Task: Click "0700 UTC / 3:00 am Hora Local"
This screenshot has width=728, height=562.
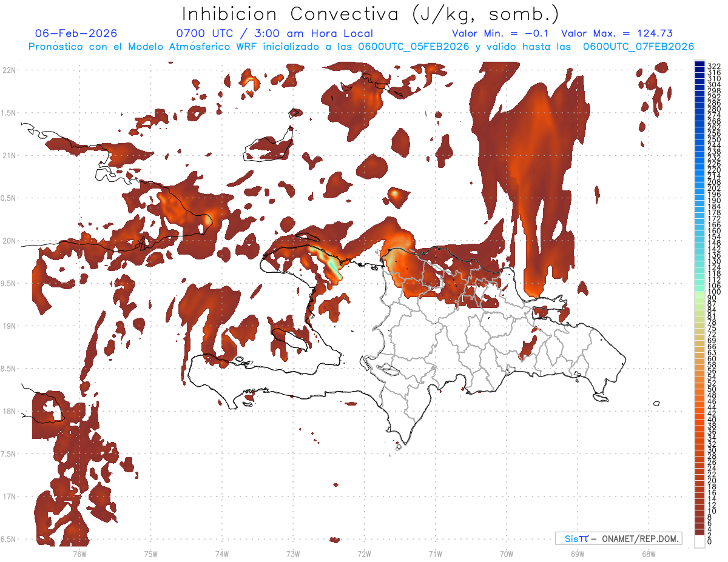Action: pos(275,34)
